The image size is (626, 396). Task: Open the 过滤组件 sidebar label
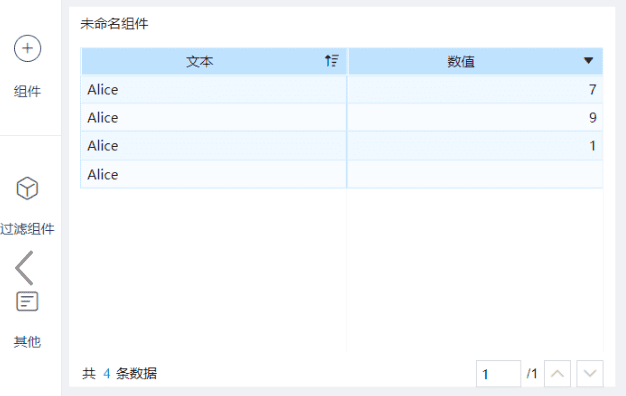click(27, 229)
